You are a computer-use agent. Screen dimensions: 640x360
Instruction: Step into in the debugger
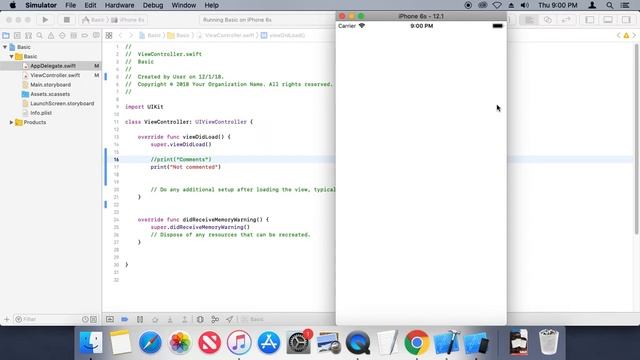point(170,319)
